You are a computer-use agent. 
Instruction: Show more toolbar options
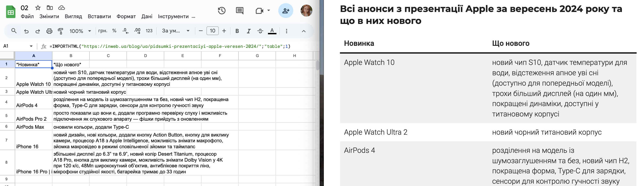tap(287, 31)
